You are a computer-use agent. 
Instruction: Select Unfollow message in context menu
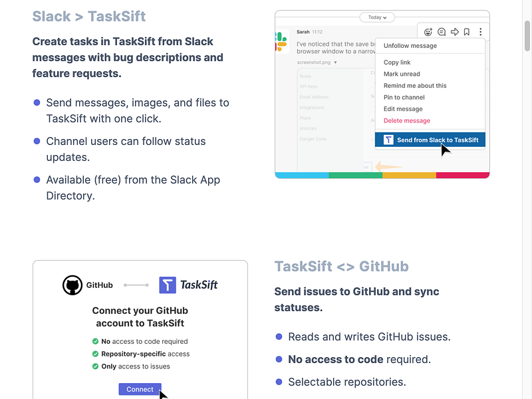(x=410, y=46)
